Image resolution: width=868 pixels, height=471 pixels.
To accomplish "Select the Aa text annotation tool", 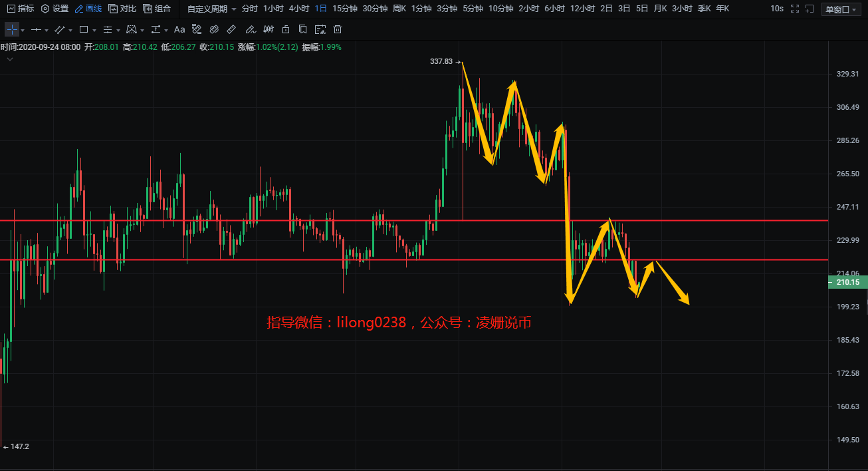I will click(x=179, y=30).
